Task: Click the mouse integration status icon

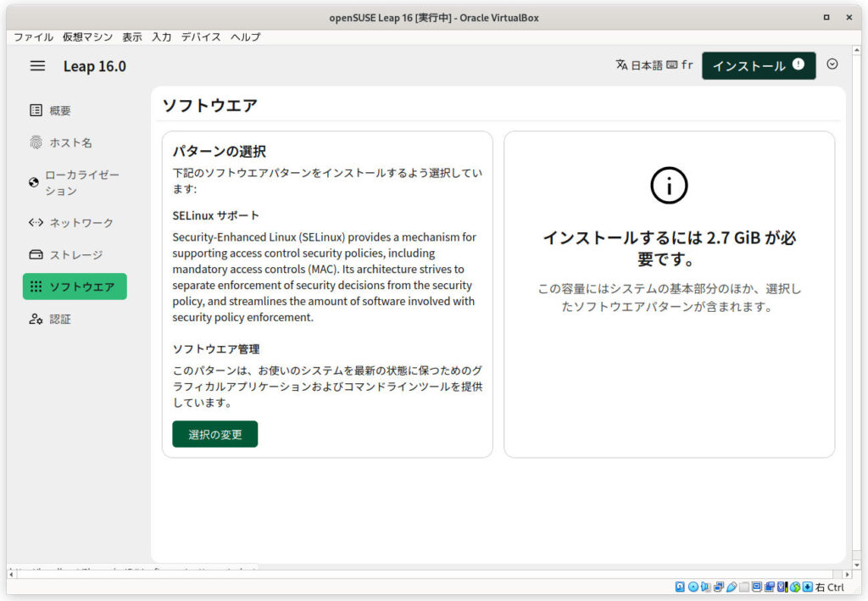Action: point(795,587)
